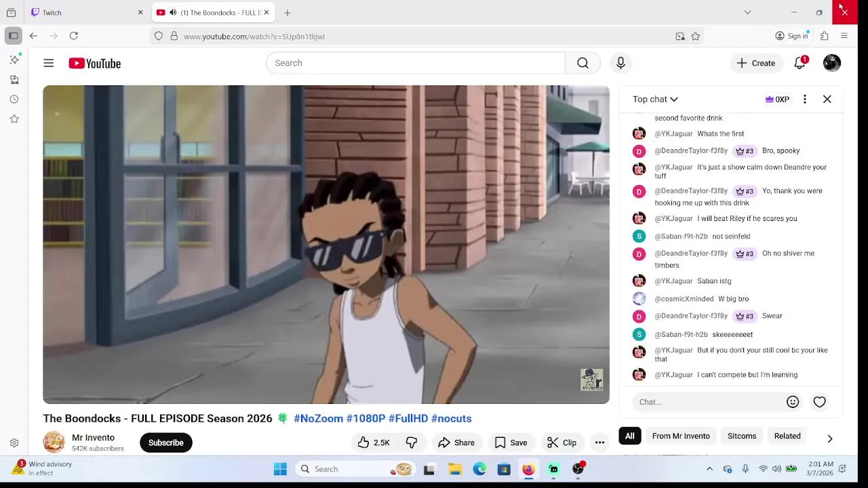Open Wind advisory weather widget
Viewport: 868px width, 488px height.
pyautogui.click(x=42, y=468)
